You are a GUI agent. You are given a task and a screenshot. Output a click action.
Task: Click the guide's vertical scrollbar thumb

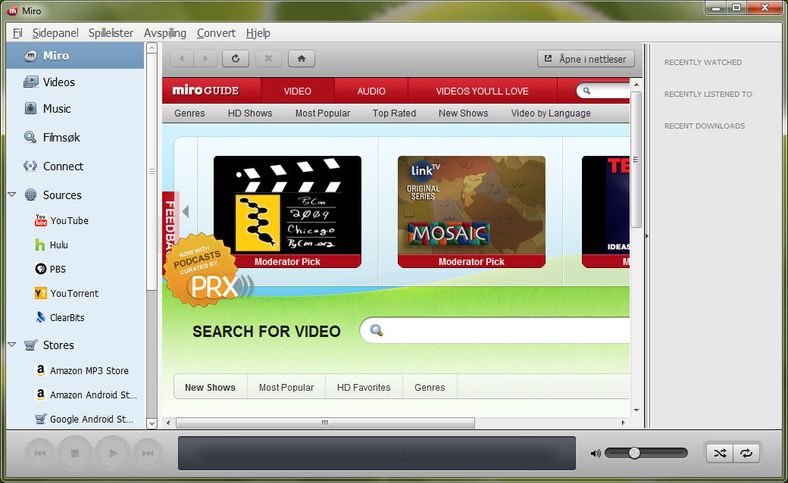click(636, 159)
